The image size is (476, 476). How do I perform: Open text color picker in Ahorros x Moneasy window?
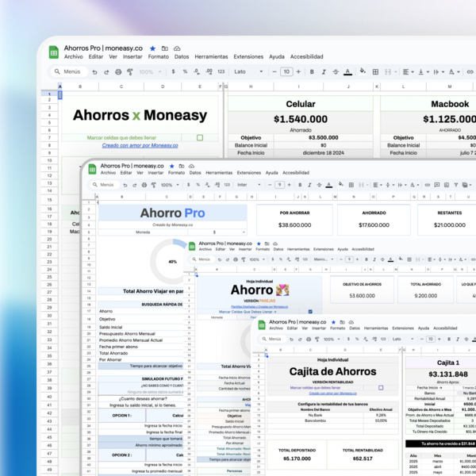coord(347,72)
